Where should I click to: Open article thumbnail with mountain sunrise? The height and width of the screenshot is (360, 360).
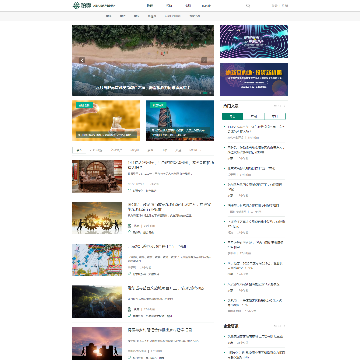pos(97,301)
